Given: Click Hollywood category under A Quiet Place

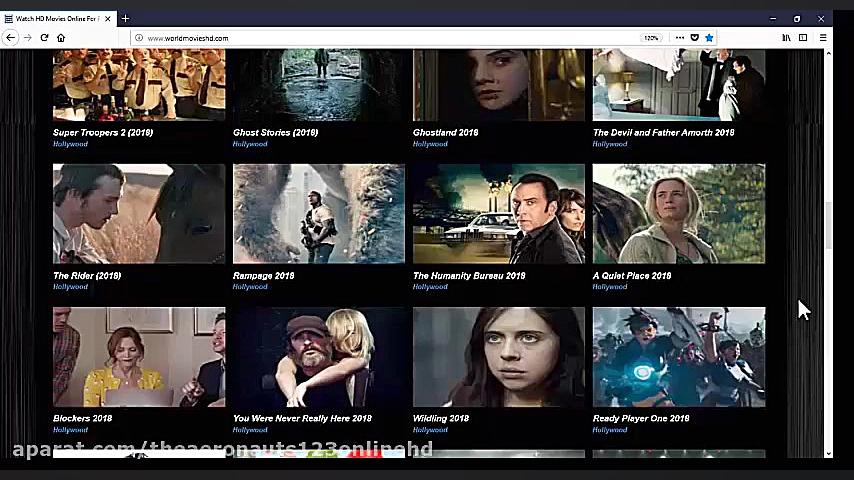Looking at the screenshot, I should click(x=610, y=287).
